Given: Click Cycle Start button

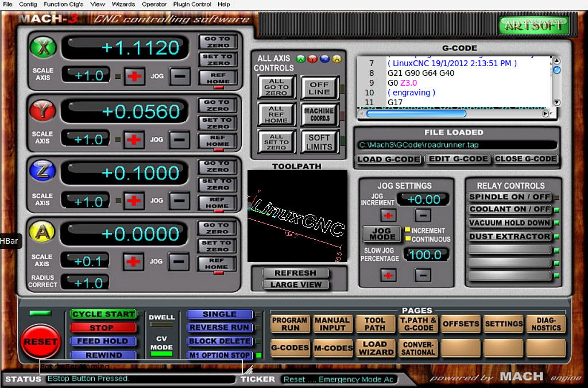Looking at the screenshot, I should 103,314.
